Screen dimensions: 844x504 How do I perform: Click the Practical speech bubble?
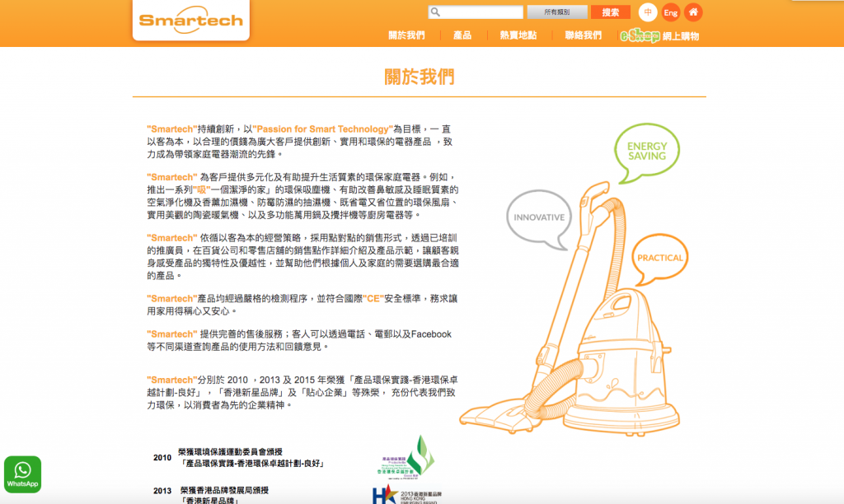point(660,258)
